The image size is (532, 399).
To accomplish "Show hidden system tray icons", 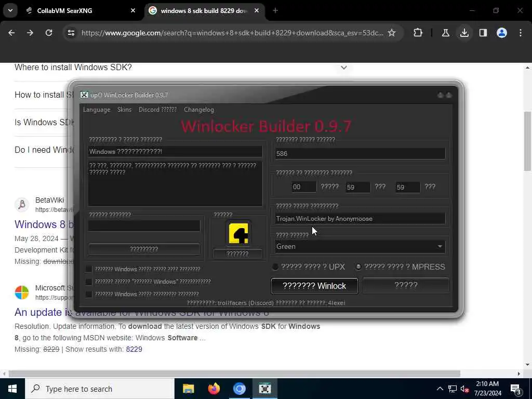I will click(440, 389).
